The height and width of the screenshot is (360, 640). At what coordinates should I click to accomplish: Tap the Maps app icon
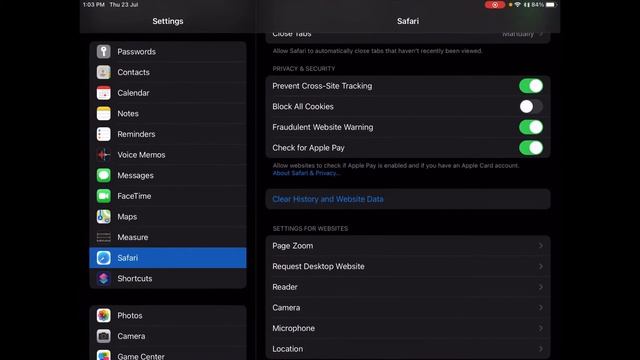point(104,216)
